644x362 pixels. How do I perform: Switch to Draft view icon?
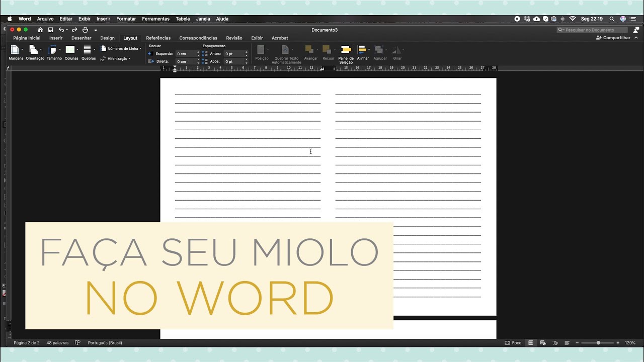click(567, 343)
